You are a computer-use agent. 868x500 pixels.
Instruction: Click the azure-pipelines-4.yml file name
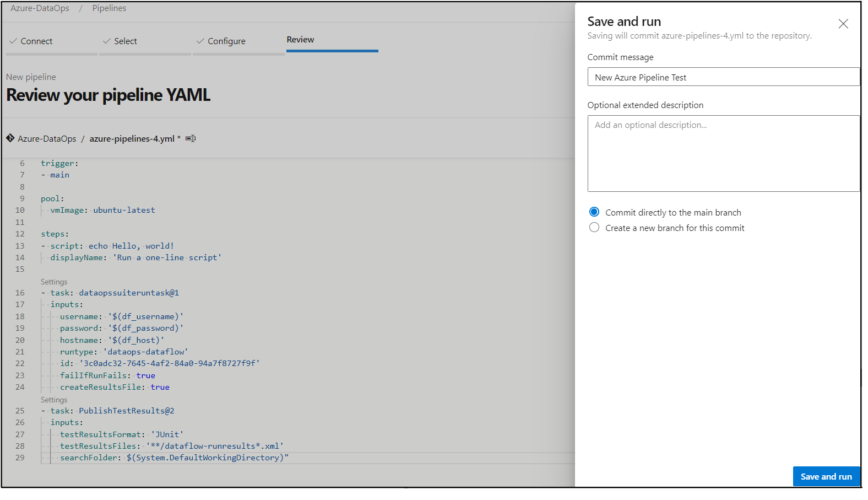click(x=132, y=139)
